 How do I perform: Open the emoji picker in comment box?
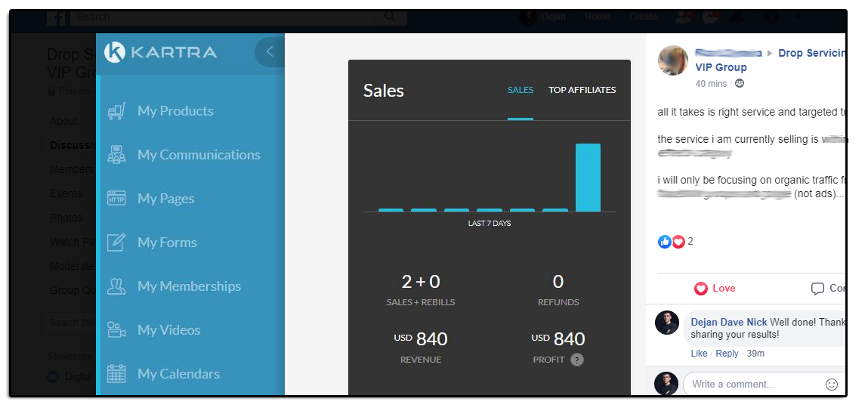pyautogui.click(x=832, y=385)
